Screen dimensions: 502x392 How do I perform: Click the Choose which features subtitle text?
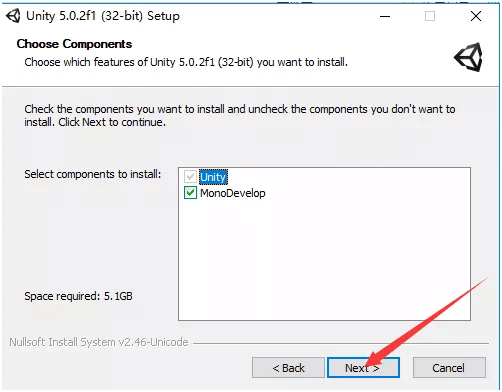186,62
